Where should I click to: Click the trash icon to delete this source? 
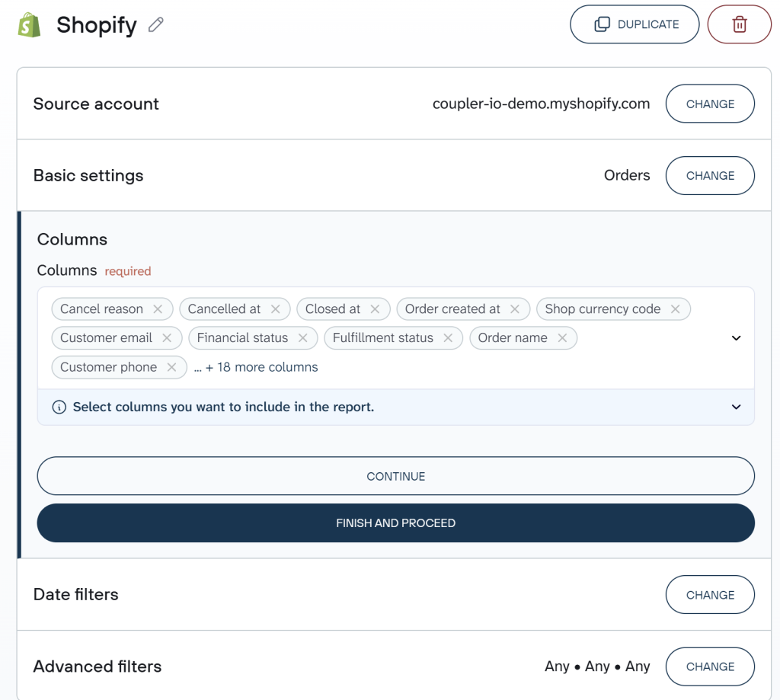pyautogui.click(x=739, y=24)
